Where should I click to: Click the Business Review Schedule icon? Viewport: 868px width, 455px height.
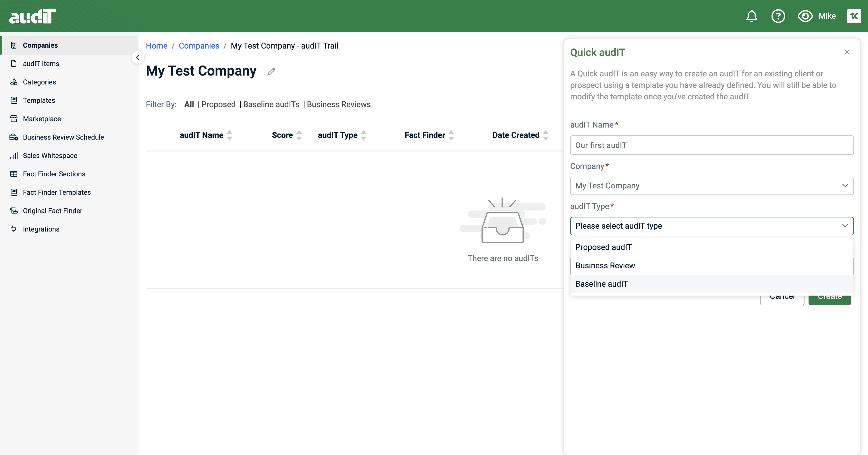pyautogui.click(x=14, y=137)
